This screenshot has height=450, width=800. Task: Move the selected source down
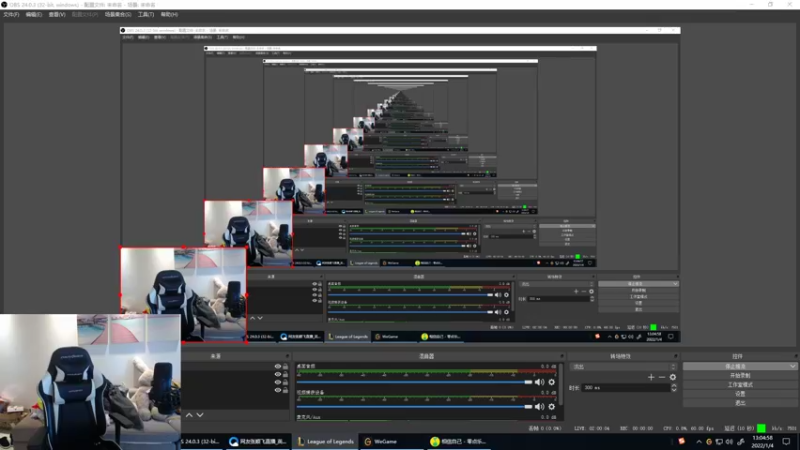[x=200, y=415]
